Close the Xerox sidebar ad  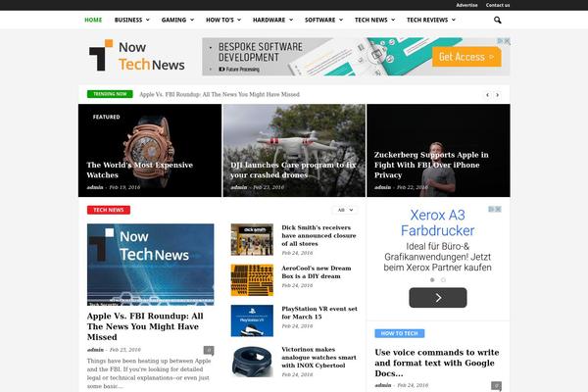pyautogui.click(x=498, y=209)
